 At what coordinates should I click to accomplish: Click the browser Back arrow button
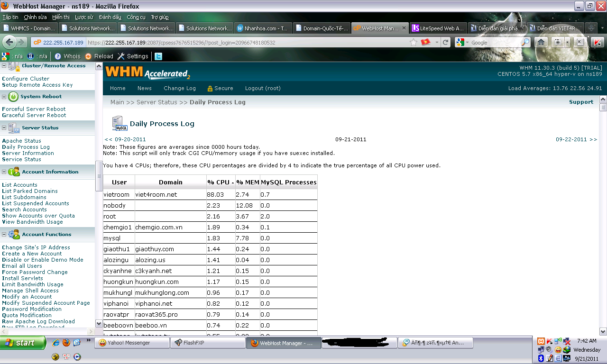[9, 42]
